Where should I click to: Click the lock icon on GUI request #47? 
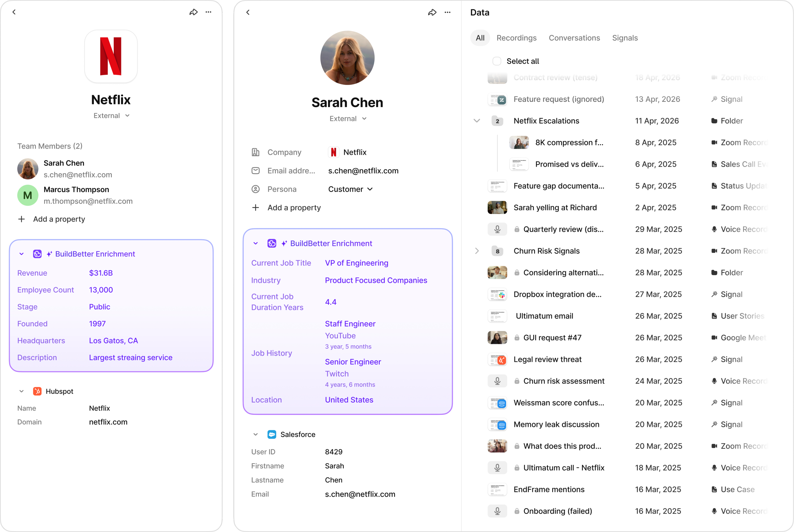pos(517,338)
